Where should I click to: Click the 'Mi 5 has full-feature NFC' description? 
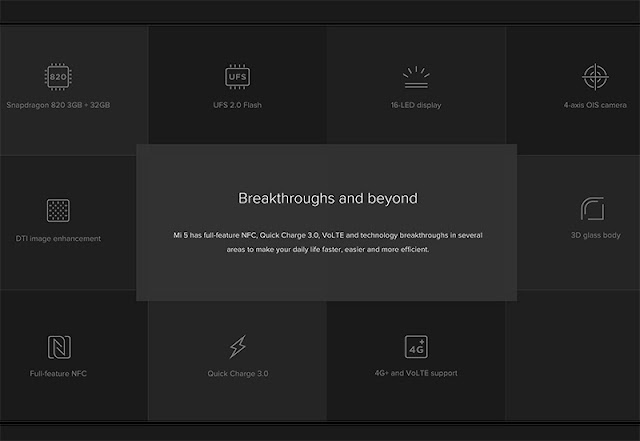[328, 242]
